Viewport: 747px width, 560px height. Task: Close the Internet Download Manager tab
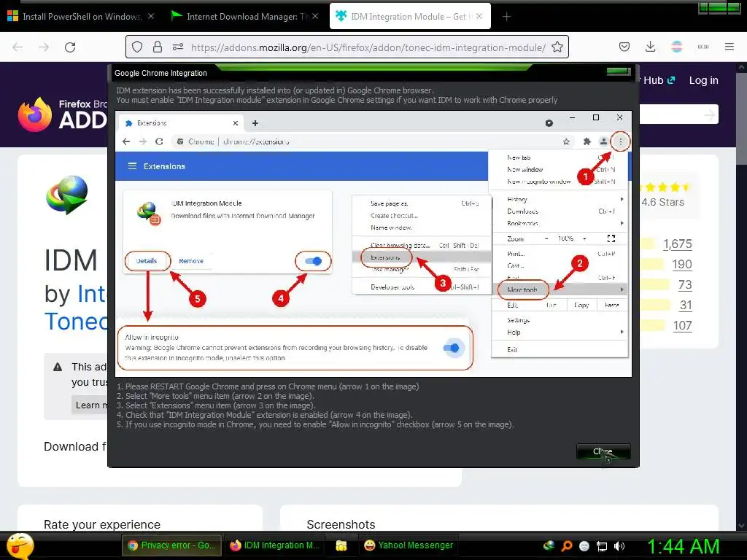click(315, 16)
